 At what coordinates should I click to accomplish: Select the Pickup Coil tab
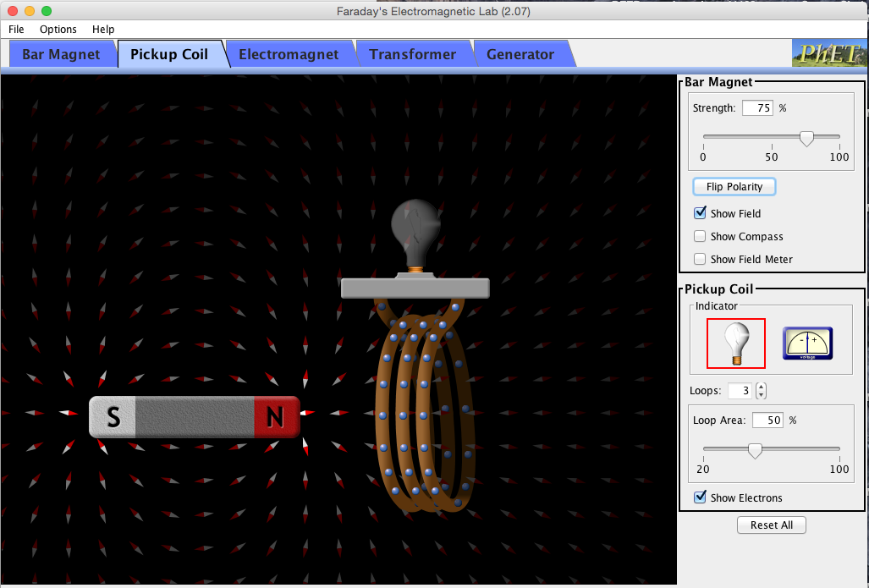pyautogui.click(x=169, y=54)
